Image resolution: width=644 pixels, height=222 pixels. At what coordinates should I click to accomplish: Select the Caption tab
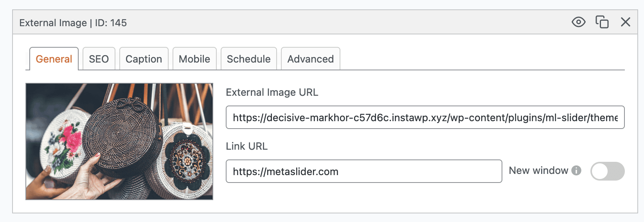pyautogui.click(x=144, y=59)
